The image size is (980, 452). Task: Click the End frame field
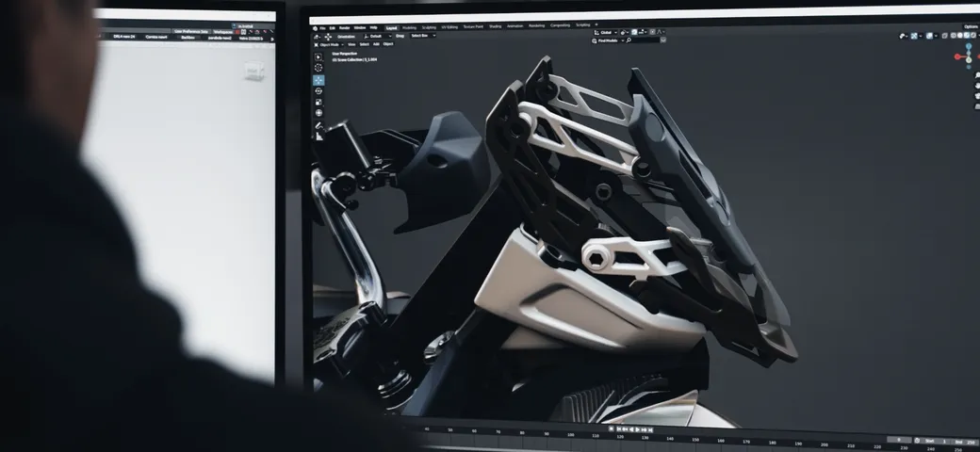pos(964,442)
